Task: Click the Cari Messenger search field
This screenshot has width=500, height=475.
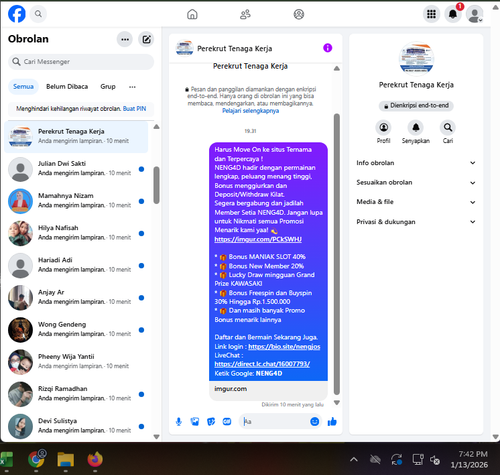Action: pyautogui.click(x=81, y=62)
